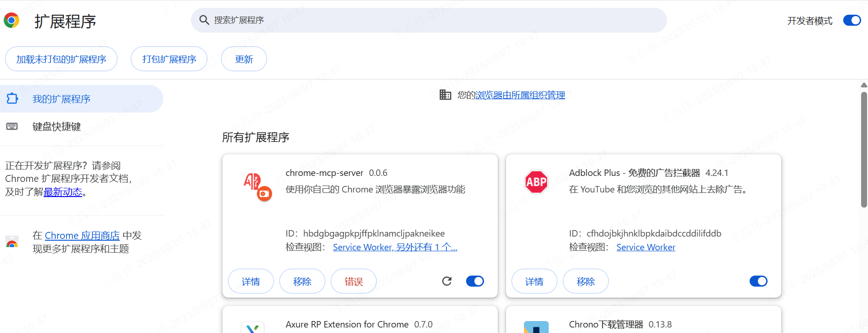This screenshot has height=333, width=868.
Task: Disable the chrome-mcp-server extension toggle
Action: [475, 281]
